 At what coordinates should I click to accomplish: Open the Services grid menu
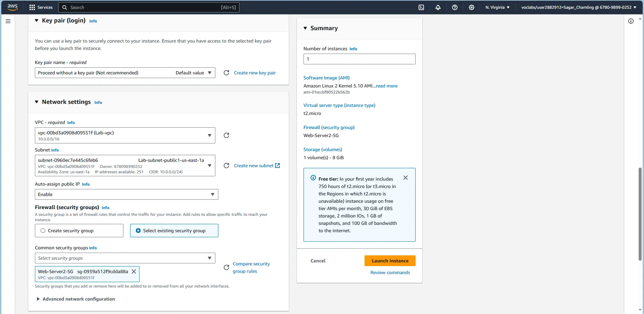point(41,7)
